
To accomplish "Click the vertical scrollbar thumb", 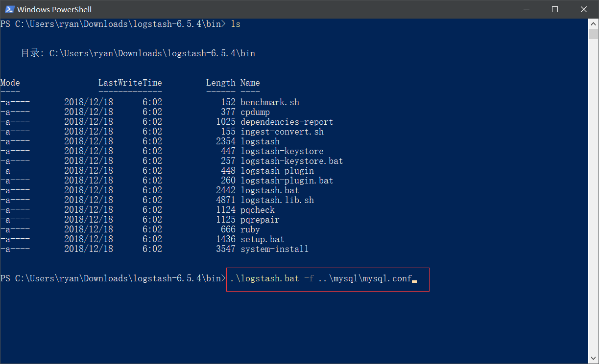I will (594, 34).
